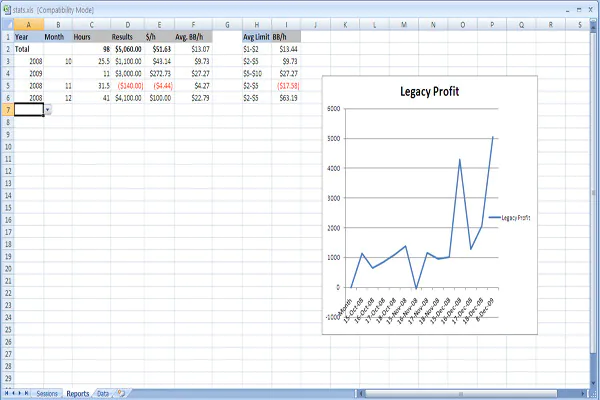Select the $272.73 cell
This screenshot has height=400, width=600.
tap(159, 73)
